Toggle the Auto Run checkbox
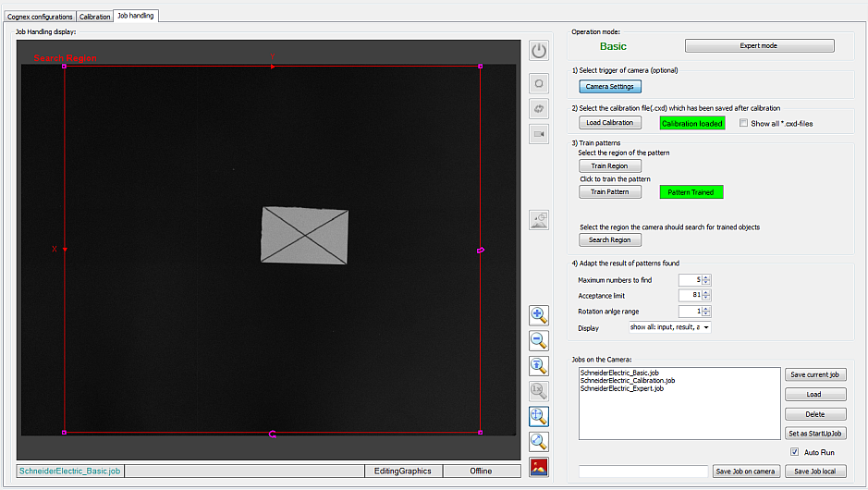868x490 pixels. [794, 452]
